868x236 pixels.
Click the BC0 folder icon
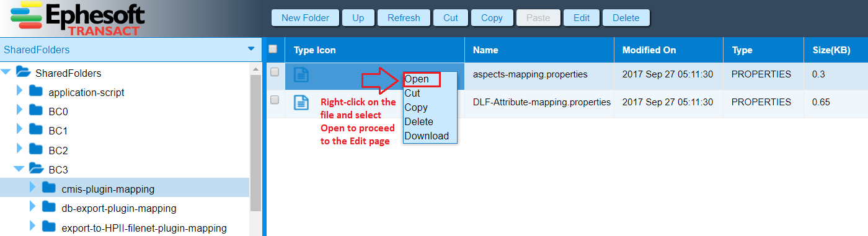(x=36, y=111)
